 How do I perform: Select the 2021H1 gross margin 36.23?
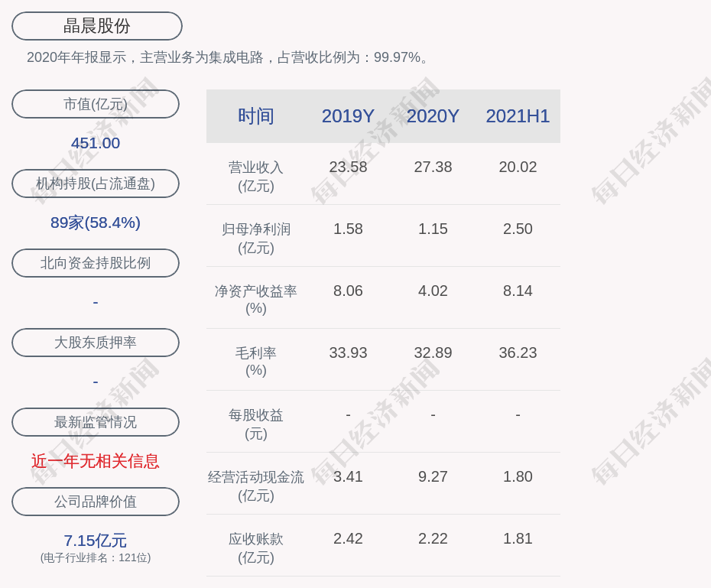[x=518, y=352]
